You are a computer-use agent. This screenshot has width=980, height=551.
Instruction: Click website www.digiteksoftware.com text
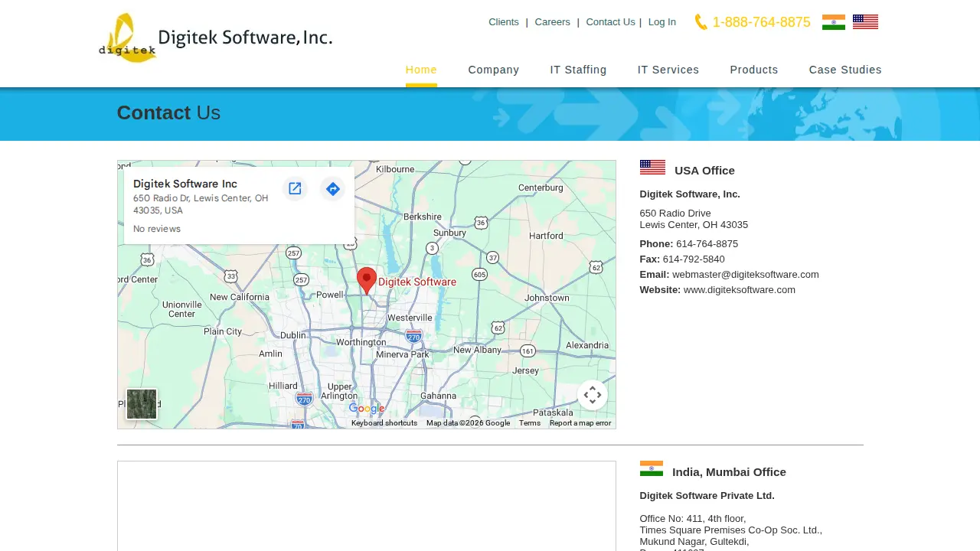click(740, 290)
